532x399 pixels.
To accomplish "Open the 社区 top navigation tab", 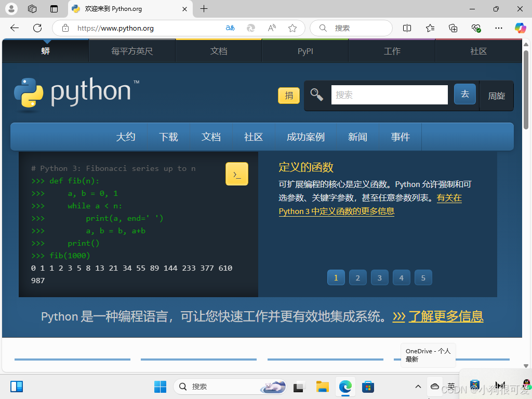I will point(478,51).
